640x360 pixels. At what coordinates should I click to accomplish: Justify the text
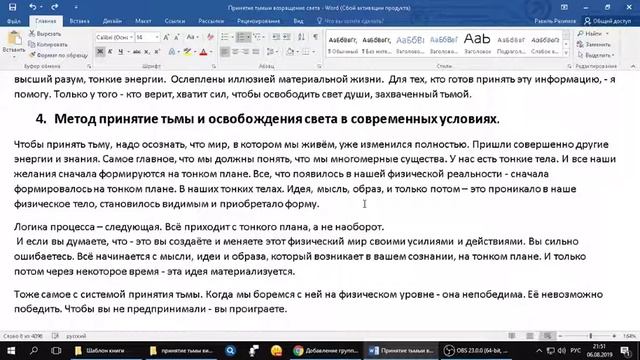pos(256,52)
